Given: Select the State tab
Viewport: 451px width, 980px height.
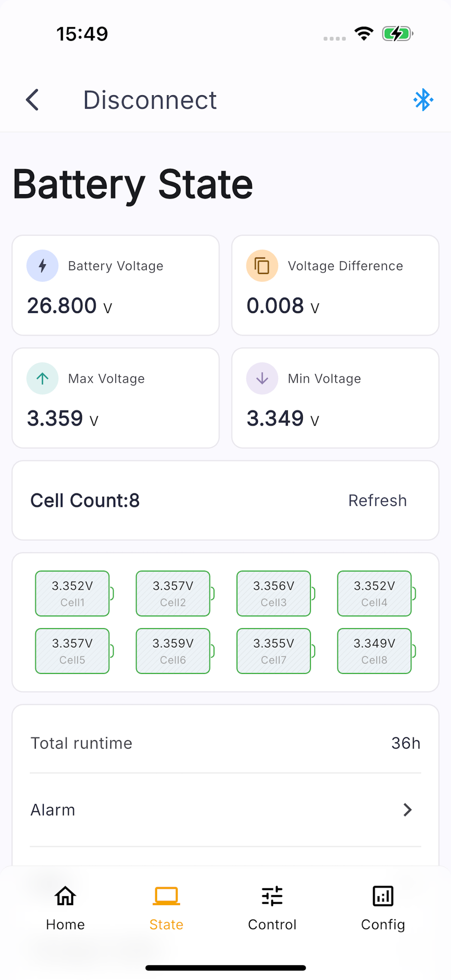Looking at the screenshot, I should click(x=166, y=908).
